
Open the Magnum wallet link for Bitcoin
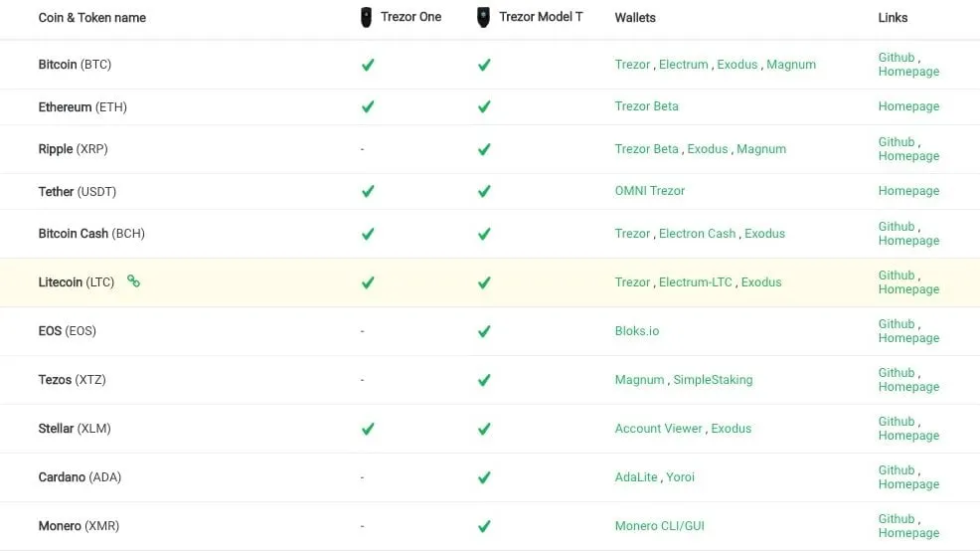[x=791, y=65]
